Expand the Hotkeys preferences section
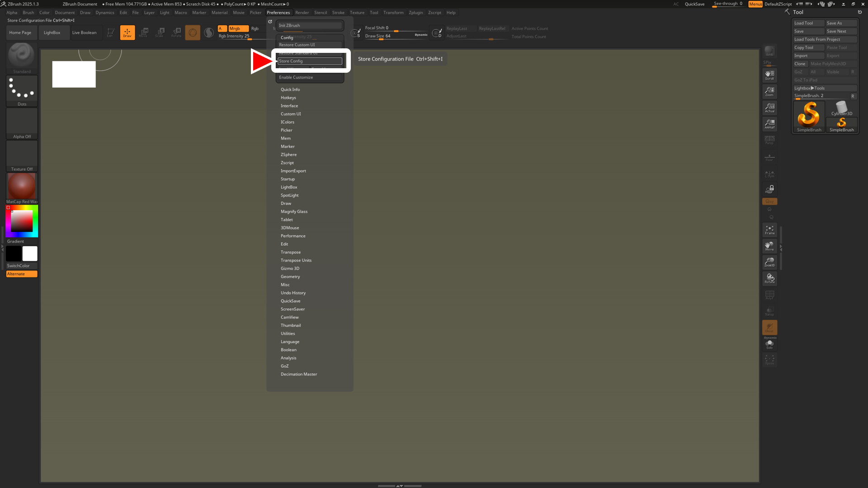This screenshot has height=488, width=868. 288,98
